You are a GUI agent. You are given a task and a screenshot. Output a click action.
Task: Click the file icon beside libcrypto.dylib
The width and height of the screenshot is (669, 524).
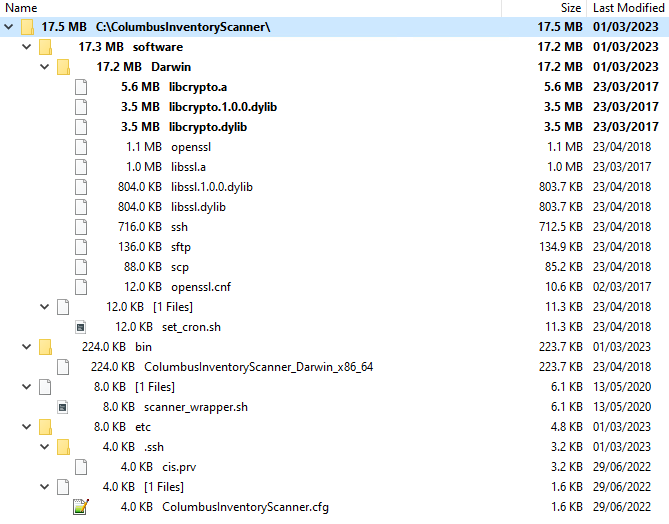(81, 127)
